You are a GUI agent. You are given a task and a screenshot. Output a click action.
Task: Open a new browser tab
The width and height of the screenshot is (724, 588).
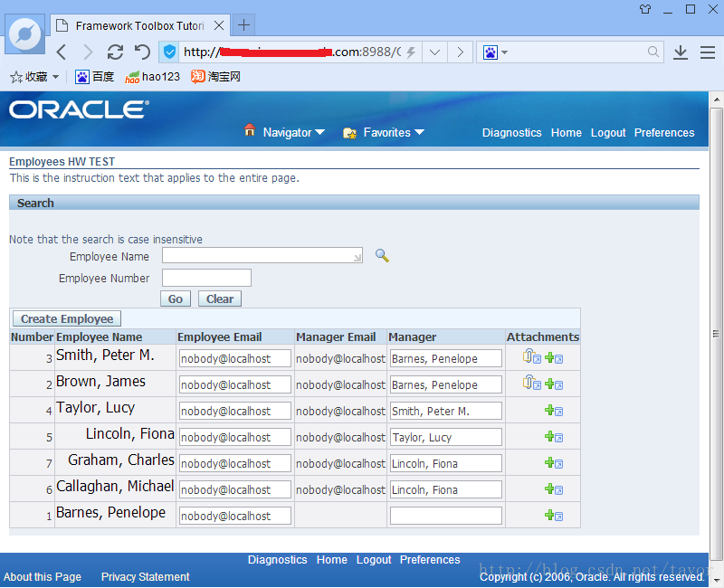pyautogui.click(x=243, y=25)
